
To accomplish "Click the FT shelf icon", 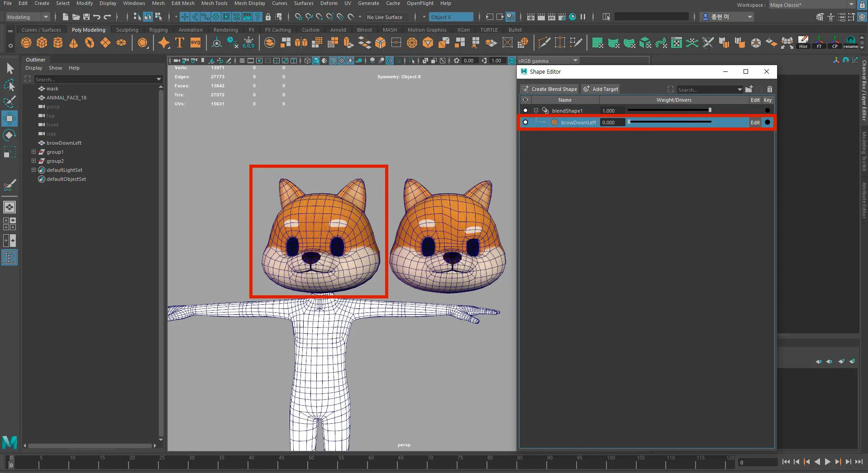I will pyautogui.click(x=819, y=43).
